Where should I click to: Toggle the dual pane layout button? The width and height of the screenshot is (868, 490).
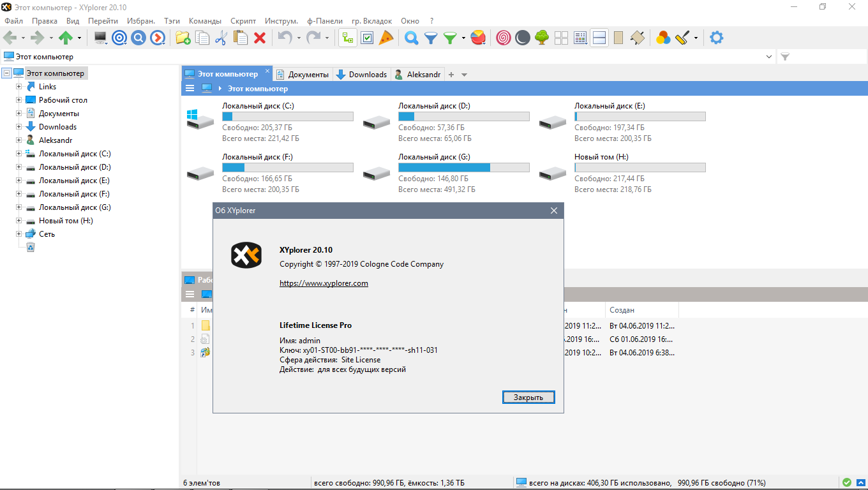click(x=599, y=38)
